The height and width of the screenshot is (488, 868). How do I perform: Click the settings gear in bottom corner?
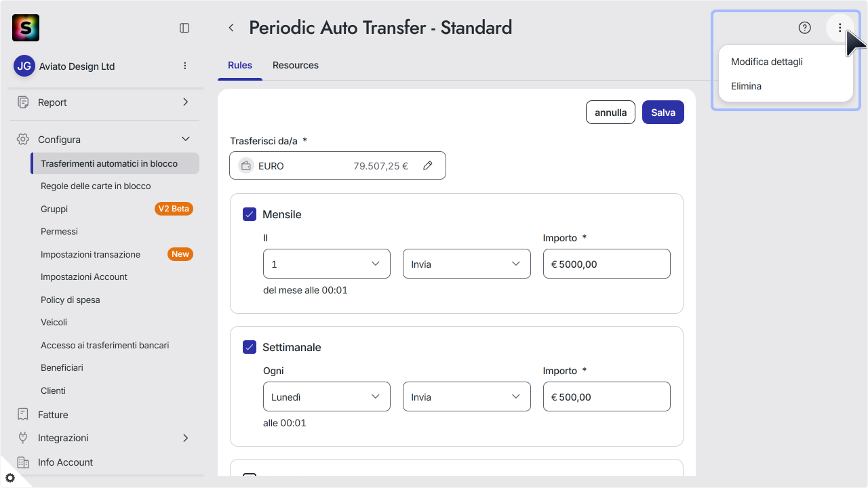coord(9,478)
